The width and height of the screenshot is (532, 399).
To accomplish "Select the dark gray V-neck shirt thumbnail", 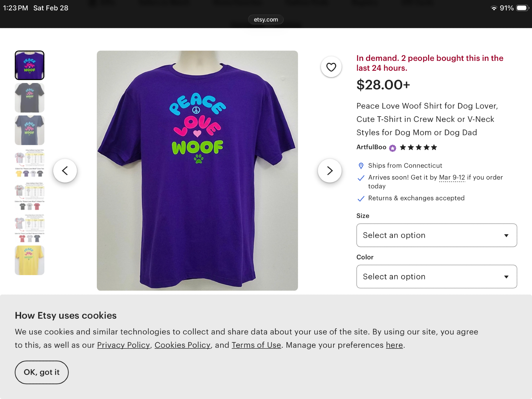I will (30, 98).
